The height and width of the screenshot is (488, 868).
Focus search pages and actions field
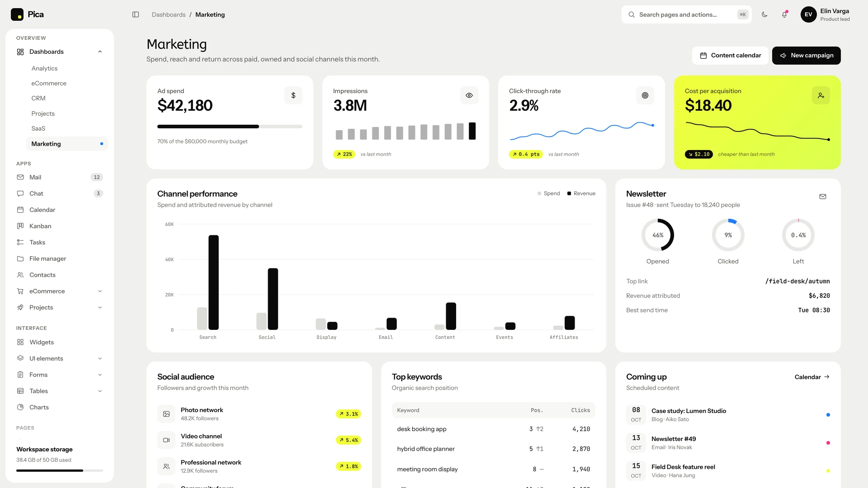(686, 14)
